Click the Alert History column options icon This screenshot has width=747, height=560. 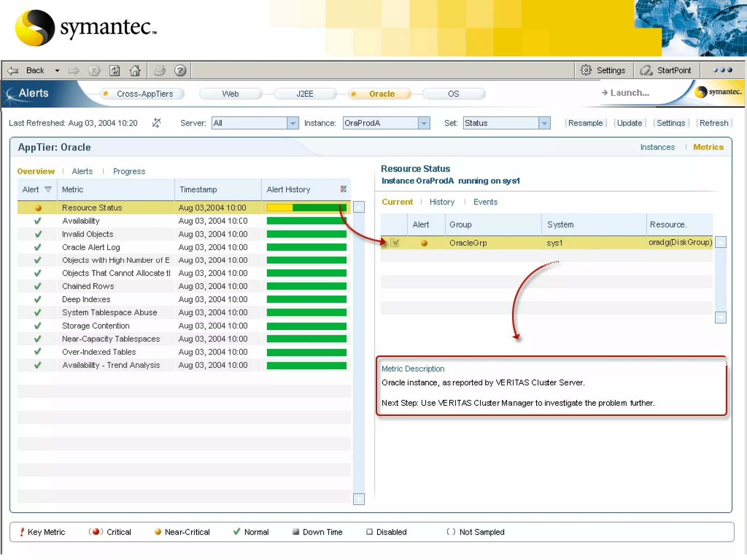click(343, 189)
